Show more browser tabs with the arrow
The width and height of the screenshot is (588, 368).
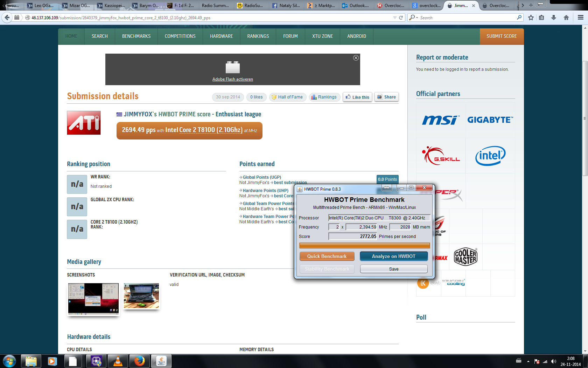[x=523, y=5]
